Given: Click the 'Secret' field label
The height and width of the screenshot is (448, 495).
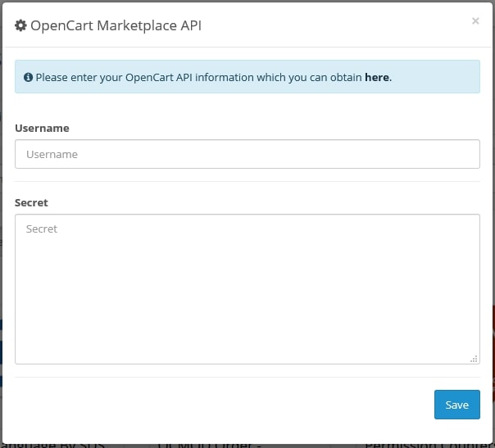Looking at the screenshot, I should [31, 202].
